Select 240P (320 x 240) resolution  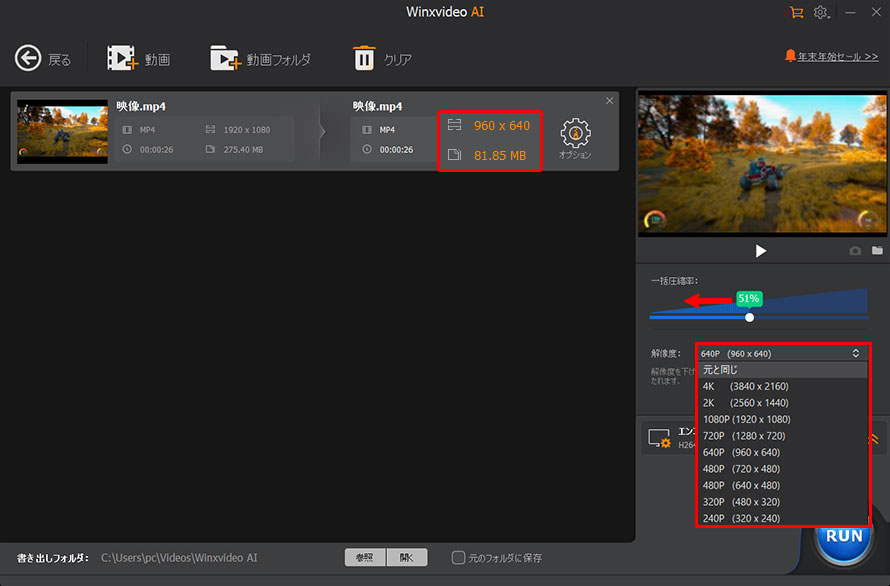[744, 518]
